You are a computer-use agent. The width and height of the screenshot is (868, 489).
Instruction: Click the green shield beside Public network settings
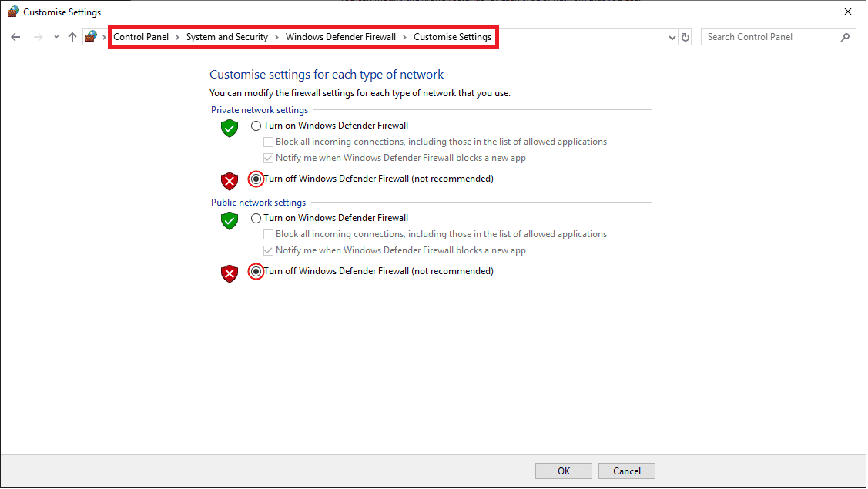pos(229,221)
